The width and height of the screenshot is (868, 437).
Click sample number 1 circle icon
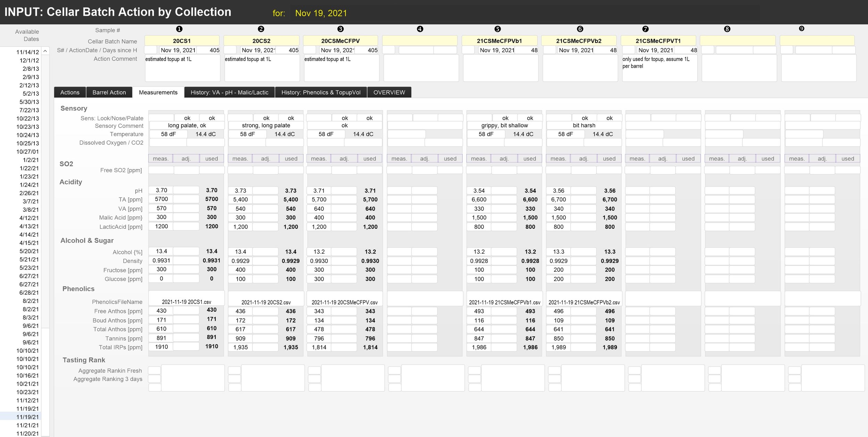point(179,29)
